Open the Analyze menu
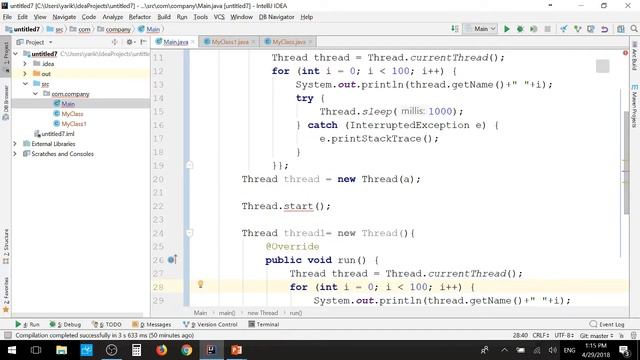This screenshot has width=640, height=360. [113, 17]
